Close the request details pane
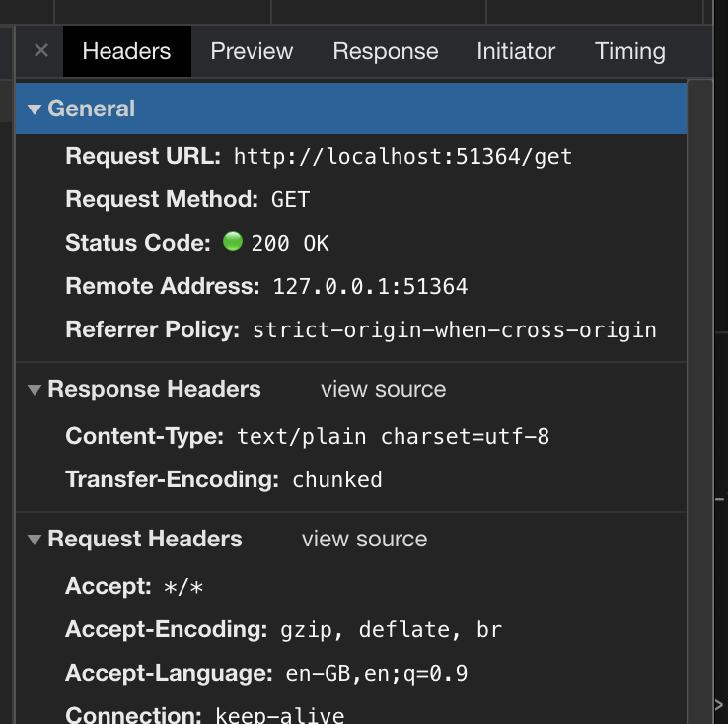Screen dimensions: 728x724 [x=41, y=50]
